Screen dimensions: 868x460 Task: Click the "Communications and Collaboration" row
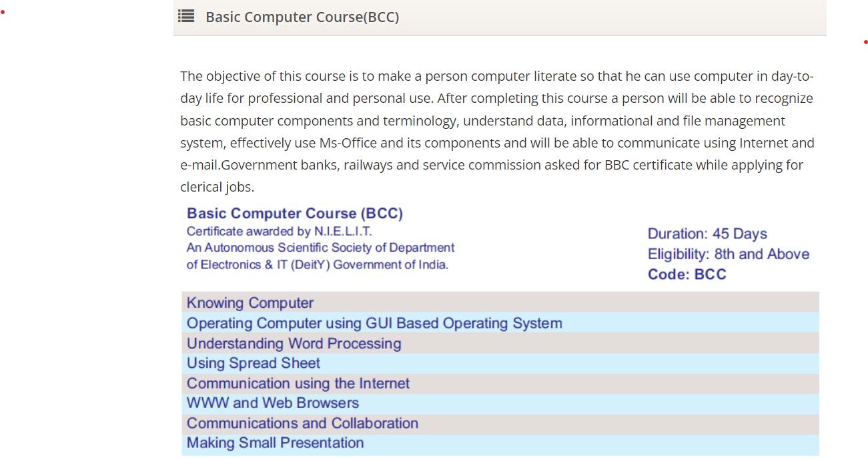click(302, 423)
